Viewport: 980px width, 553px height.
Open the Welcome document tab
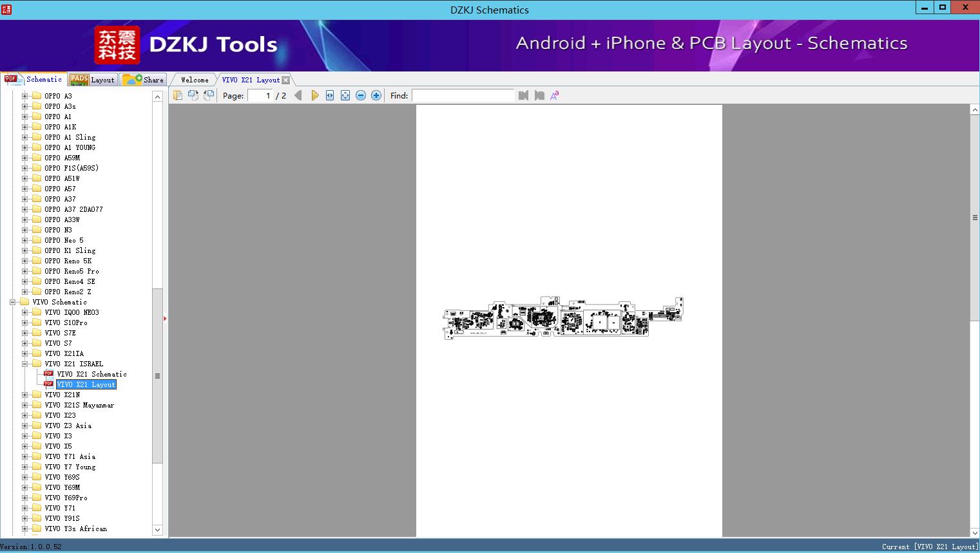tap(194, 80)
